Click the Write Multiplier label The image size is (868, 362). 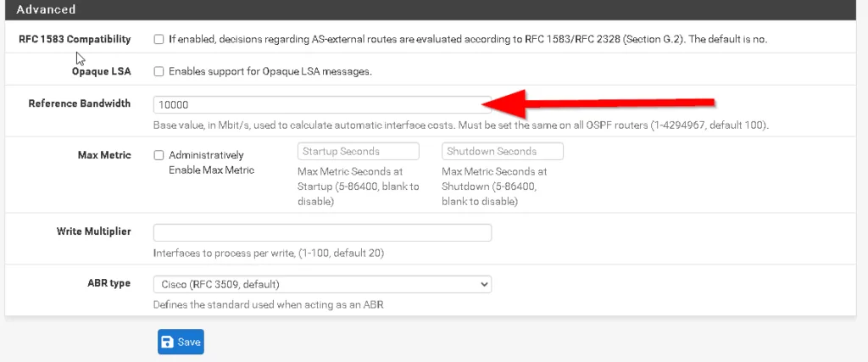coord(93,231)
